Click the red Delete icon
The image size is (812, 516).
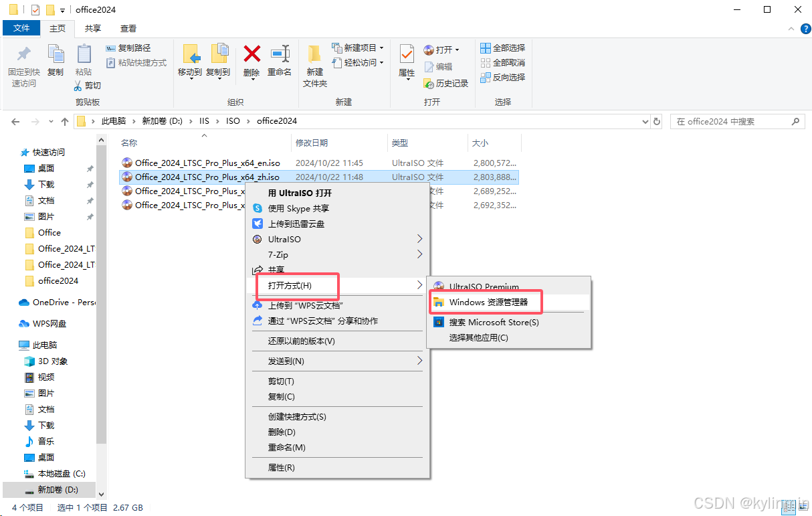(x=251, y=54)
